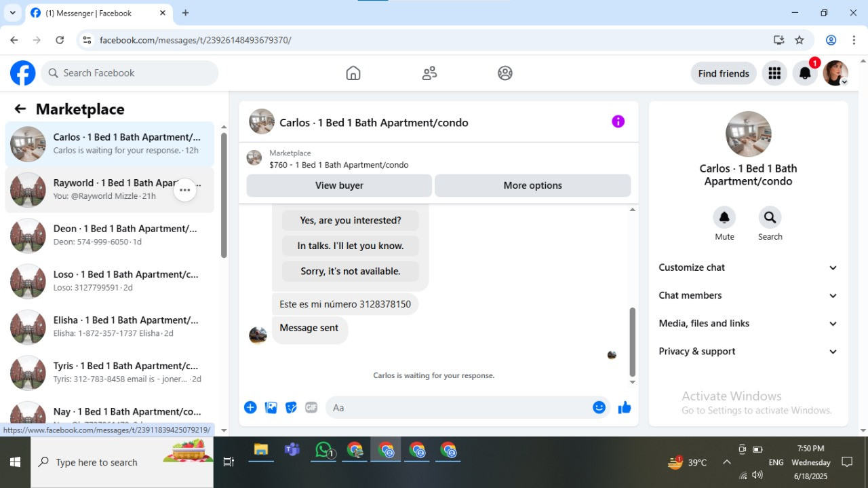The width and height of the screenshot is (868, 488).
Task: Reply with 'In talks. I'll let you know.'
Action: click(351, 246)
